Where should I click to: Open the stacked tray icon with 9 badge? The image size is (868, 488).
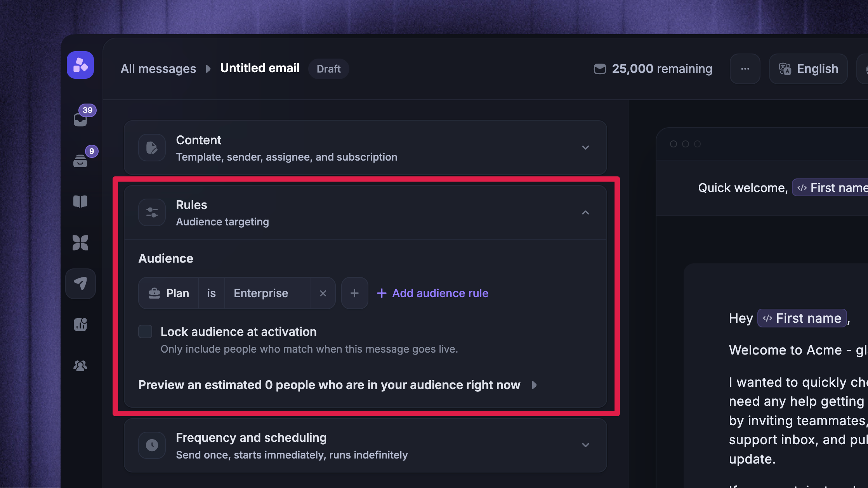81,160
